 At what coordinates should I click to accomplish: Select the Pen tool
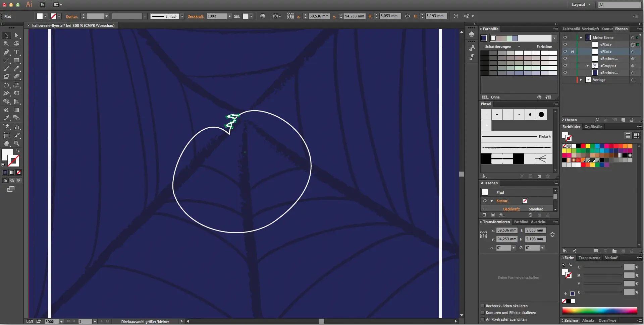pos(6,52)
